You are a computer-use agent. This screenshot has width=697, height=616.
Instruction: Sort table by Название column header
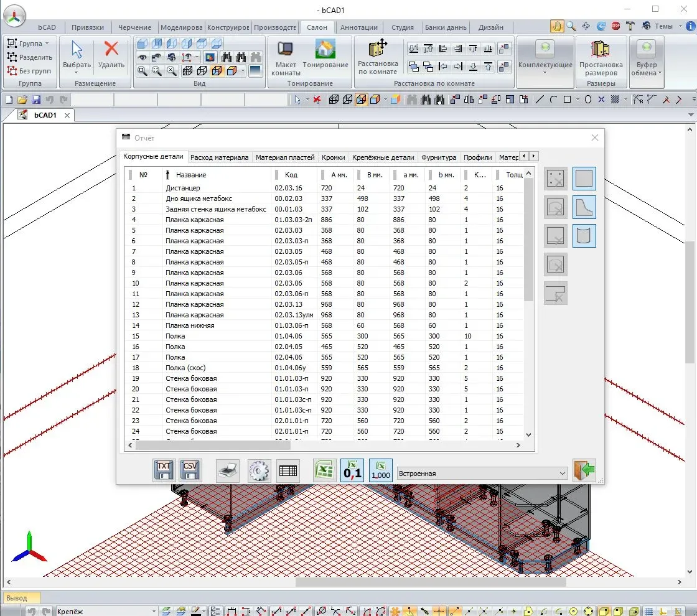pyautogui.click(x=190, y=175)
